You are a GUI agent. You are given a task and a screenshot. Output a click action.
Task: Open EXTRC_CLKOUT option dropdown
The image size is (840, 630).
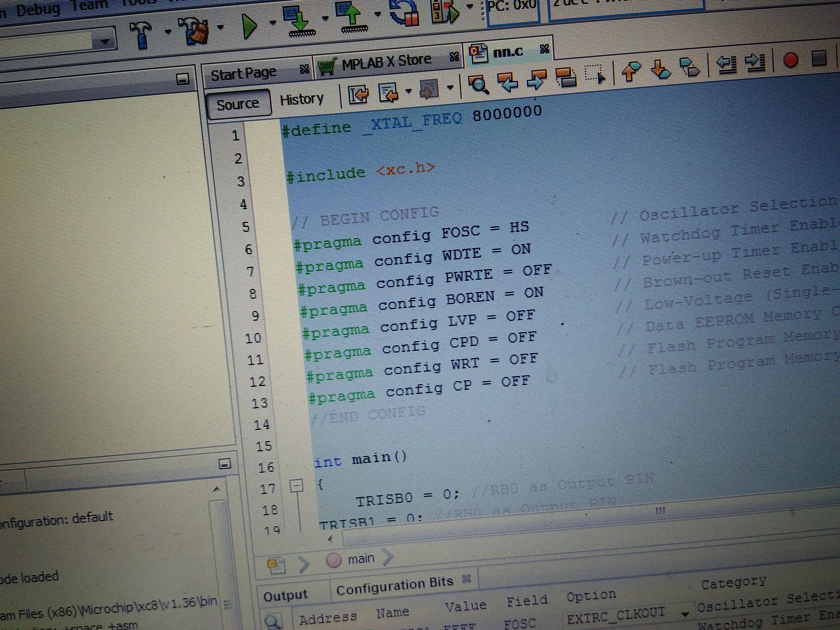point(685,615)
